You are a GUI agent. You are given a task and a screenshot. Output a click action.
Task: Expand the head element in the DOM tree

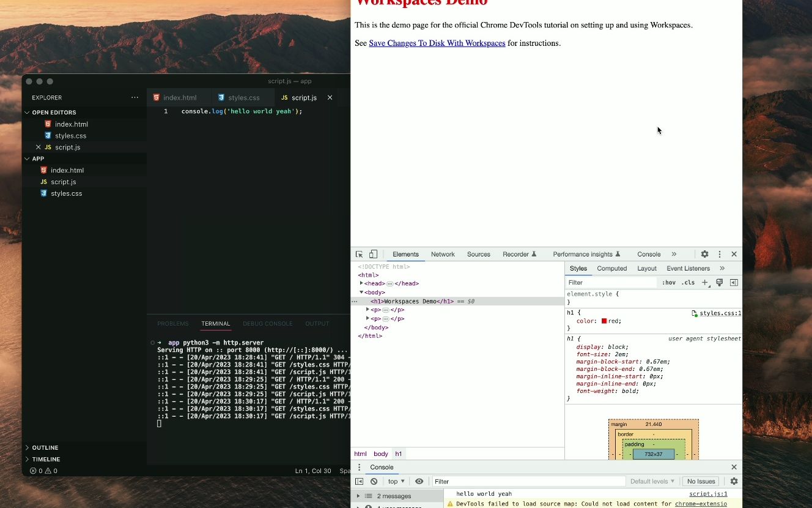point(361,283)
